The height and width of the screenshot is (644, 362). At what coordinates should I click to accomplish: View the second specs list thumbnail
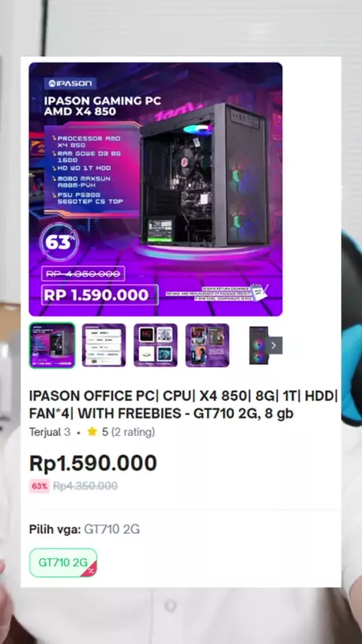[x=104, y=345]
